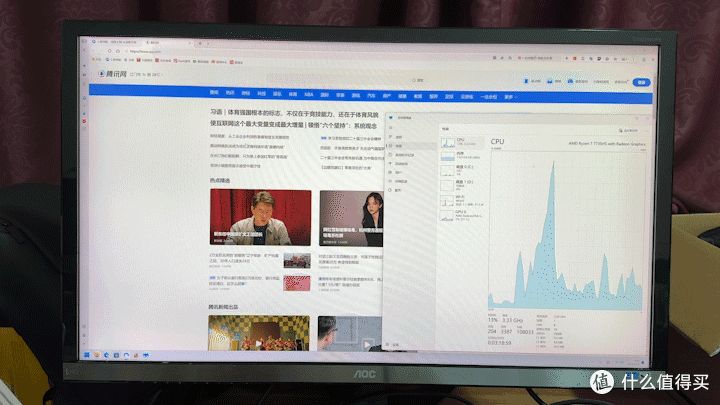
Task: Open 娱乐 section in blue nav bar
Action: pos(277,94)
